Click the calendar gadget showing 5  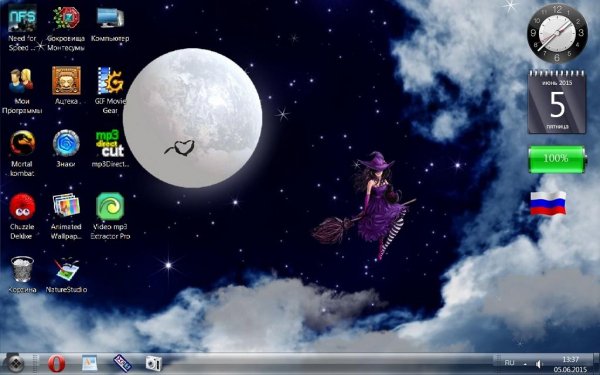[557, 102]
